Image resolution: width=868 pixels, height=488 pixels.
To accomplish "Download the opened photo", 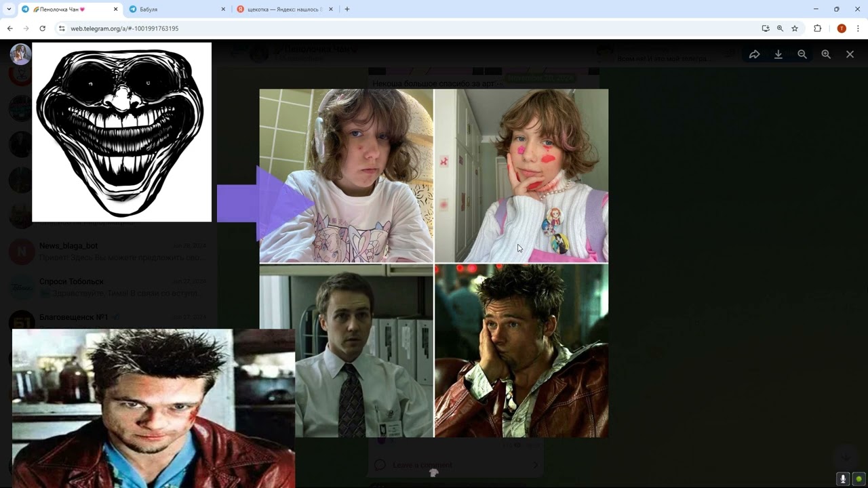I will tap(778, 54).
